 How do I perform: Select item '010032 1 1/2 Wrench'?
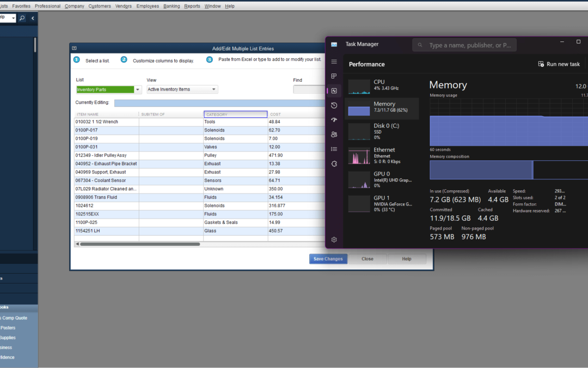point(107,122)
